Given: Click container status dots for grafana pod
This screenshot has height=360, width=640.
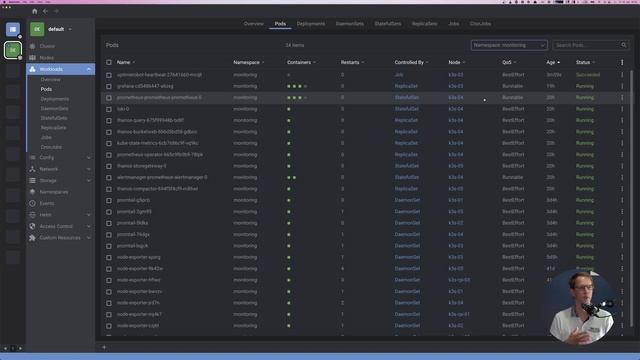Looking at the screenshot, I should click(x=297, y=87).
